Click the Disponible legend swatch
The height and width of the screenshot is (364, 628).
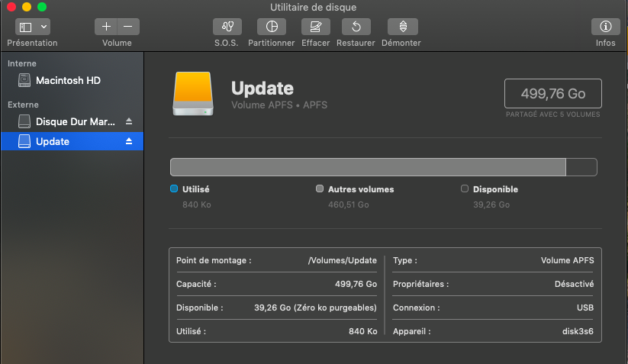coord(465,188)
